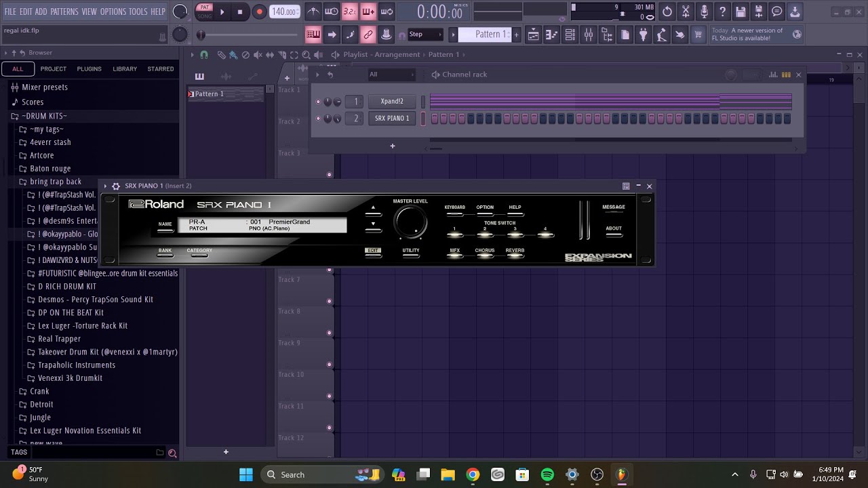Toggle mute LED for SRX PIANO 1 channel
The width and height of the screenshot is (868, 488).
coord(318,119)
